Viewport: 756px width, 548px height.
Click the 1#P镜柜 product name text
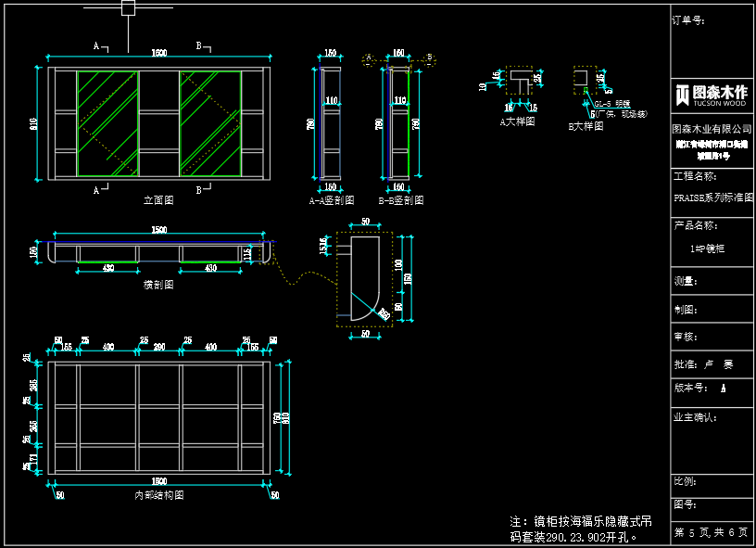tap(707, 249)
